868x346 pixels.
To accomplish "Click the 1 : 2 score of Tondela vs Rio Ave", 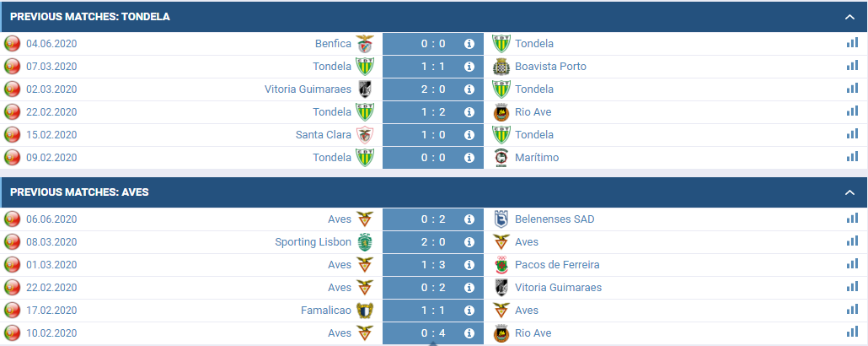I will pos(433,112).
